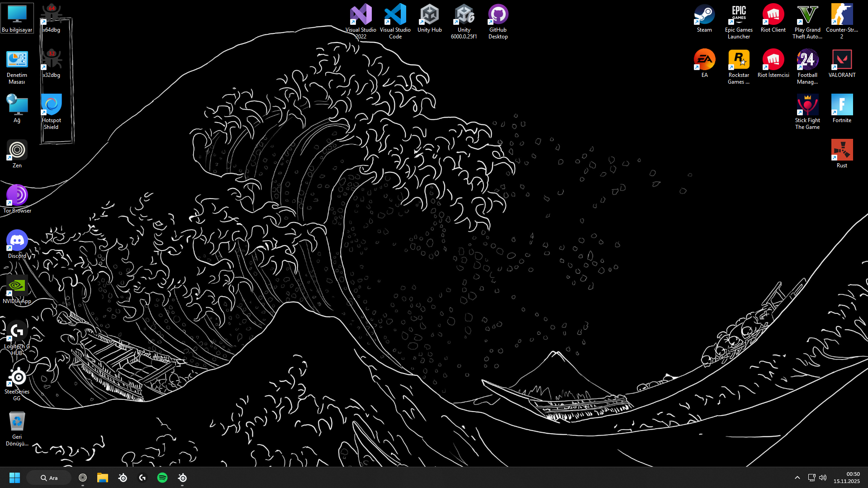This screenshot has height=488, width=868.
Task: Click the Fortnite desktop shortcut
Action: click(842, 109)
